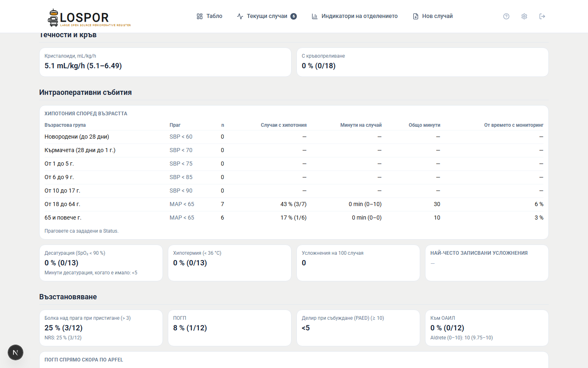Click the 17 % (1/6) hypotension value
This screenshot has width=588, height=368.
click(293, 218)
